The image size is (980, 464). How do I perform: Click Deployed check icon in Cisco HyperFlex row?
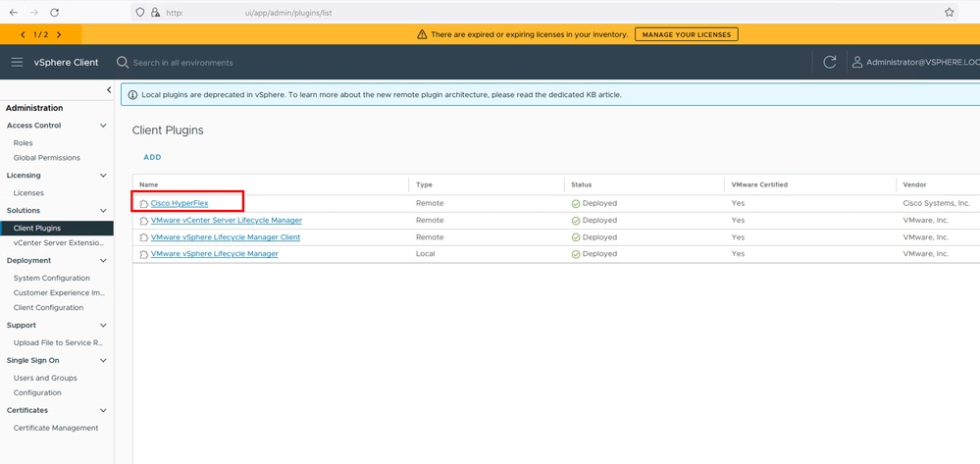(576, 204)
